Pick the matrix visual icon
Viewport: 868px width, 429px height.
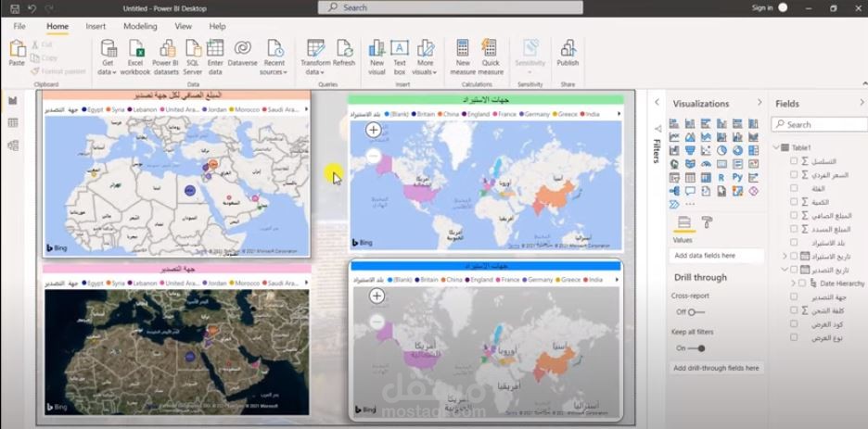(706, 178)
